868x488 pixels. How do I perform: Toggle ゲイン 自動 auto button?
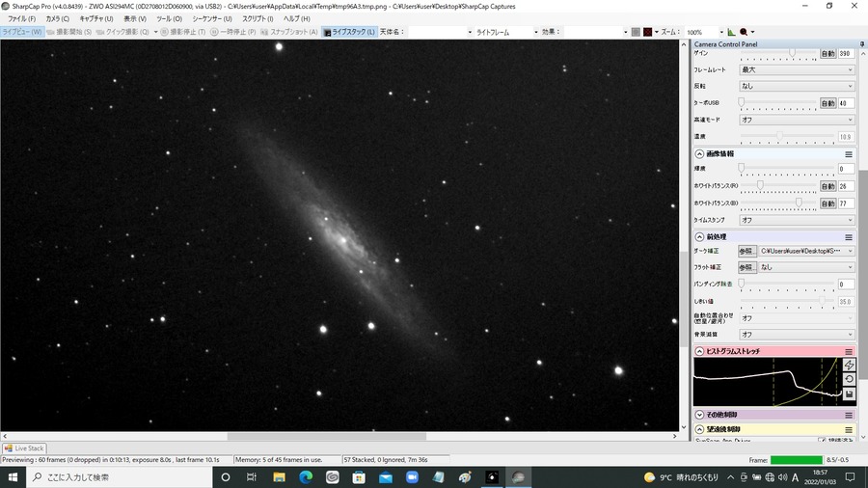tap(827, 54)
